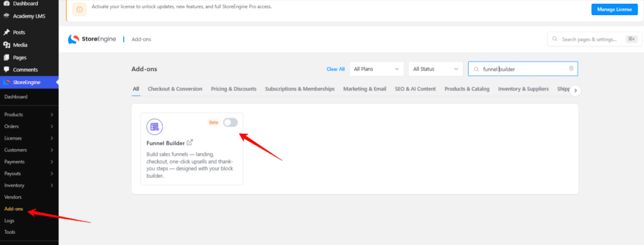Click the Add-ons breadcrumb in header
This screenshot has height=245, width=644.
pyautogui.click(x=142, y=39)
